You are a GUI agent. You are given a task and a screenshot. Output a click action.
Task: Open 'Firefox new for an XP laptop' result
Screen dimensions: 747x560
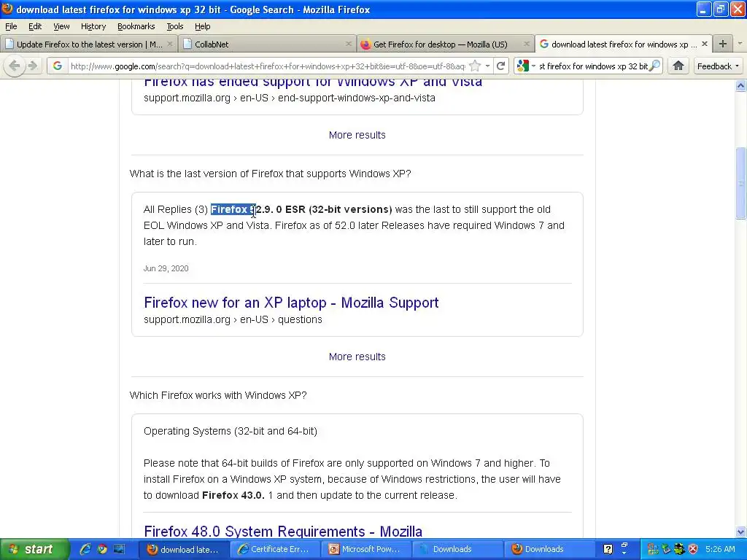291,303
